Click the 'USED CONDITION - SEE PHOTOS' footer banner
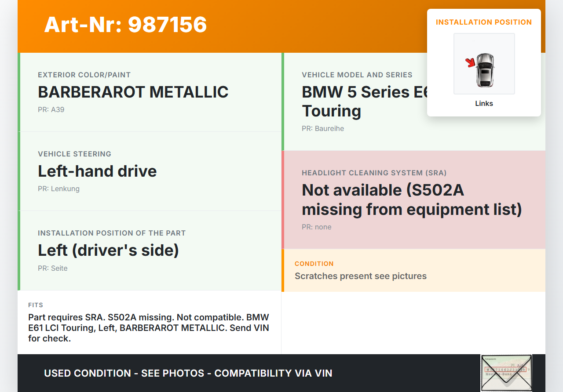Image resolution: width=563 pixels, height=392 pixels. [188, 373]
